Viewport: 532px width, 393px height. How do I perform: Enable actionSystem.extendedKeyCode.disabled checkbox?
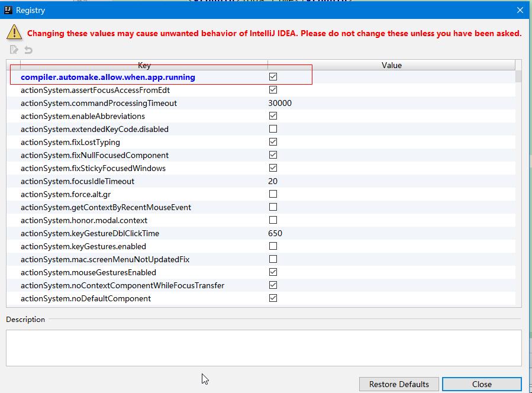[273, 129]
